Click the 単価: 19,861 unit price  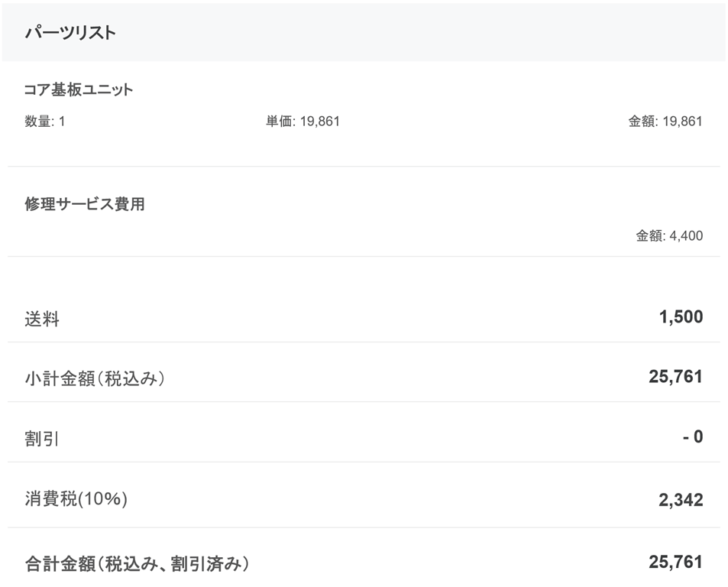pos(303,122)
